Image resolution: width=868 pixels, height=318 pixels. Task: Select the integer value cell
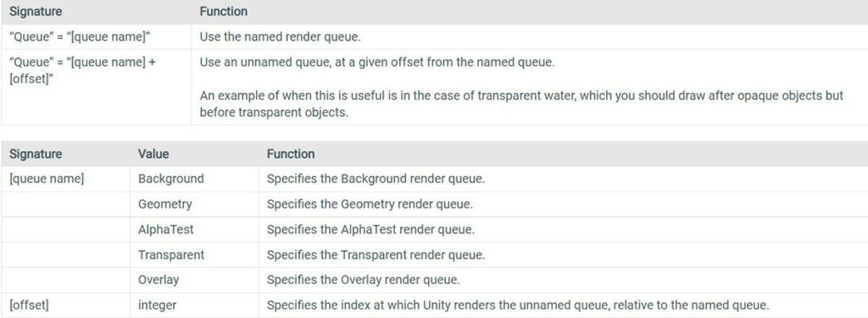(194, 305)
